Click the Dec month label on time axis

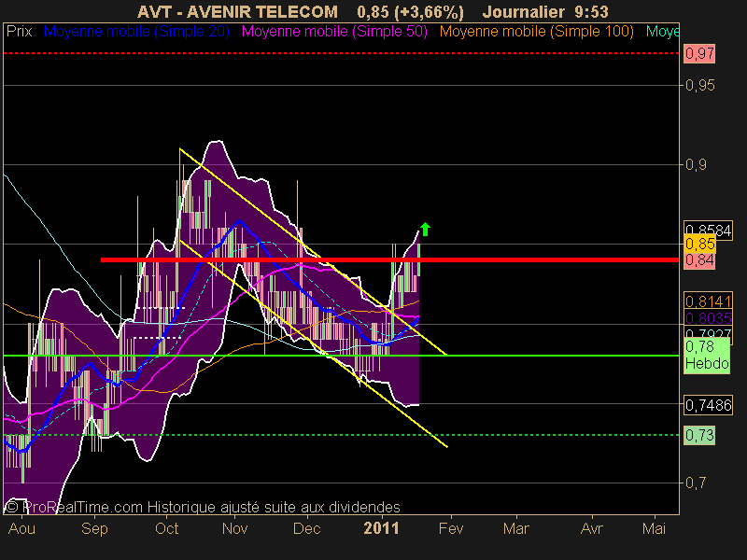(307, 528)
